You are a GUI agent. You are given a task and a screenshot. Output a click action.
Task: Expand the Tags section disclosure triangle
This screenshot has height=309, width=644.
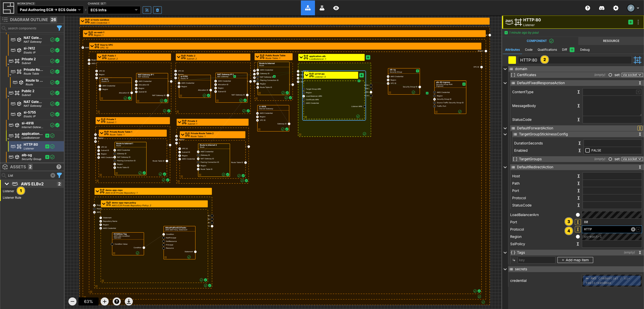click(x=506, y=252)
